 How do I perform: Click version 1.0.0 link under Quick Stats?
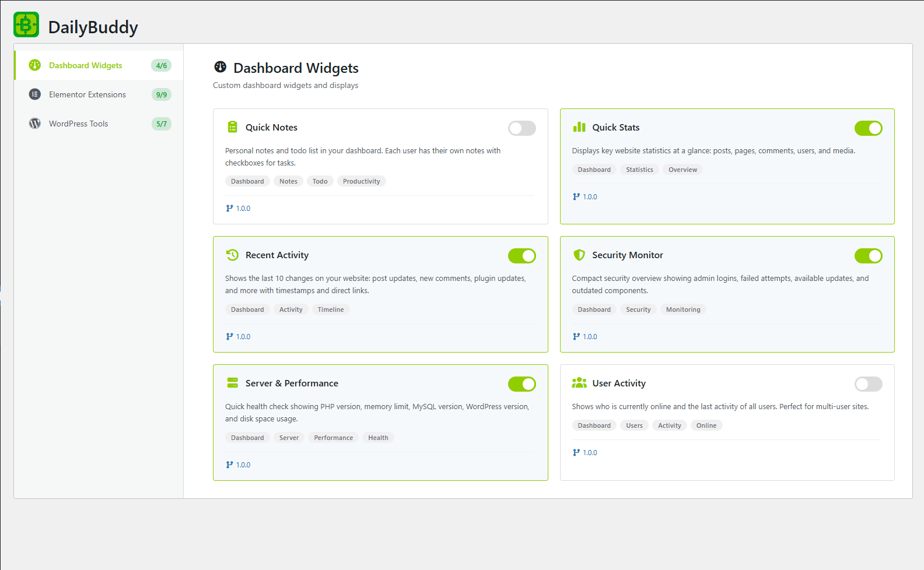589,197
